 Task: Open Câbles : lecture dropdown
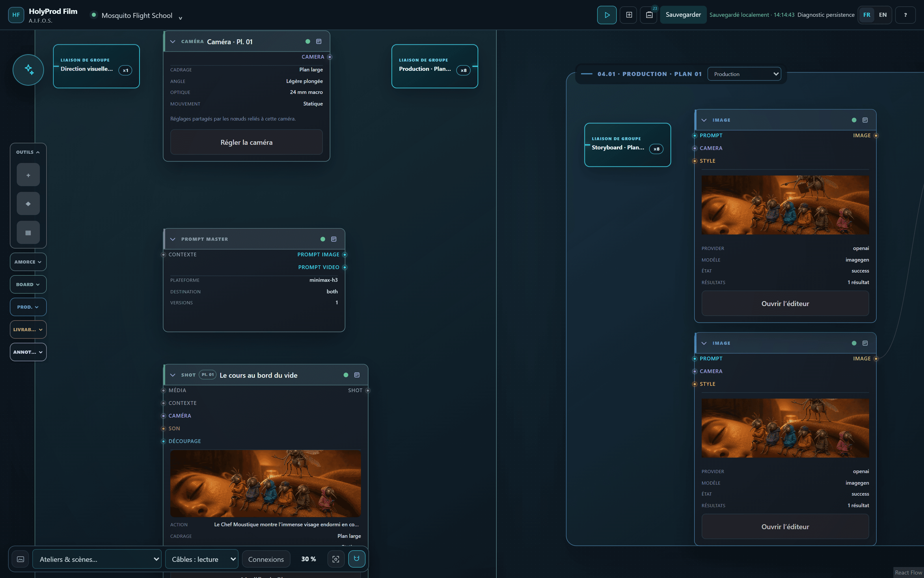pyautogui.click(x=202, y=559)
